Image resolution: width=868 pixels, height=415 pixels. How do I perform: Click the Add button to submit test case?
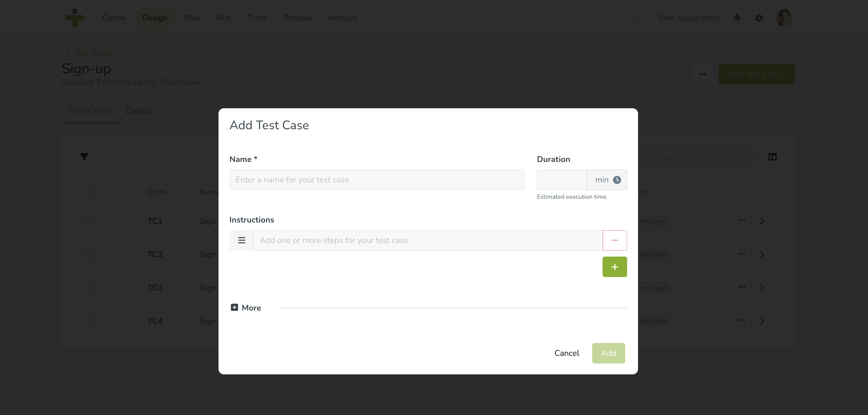pos(608,353)
